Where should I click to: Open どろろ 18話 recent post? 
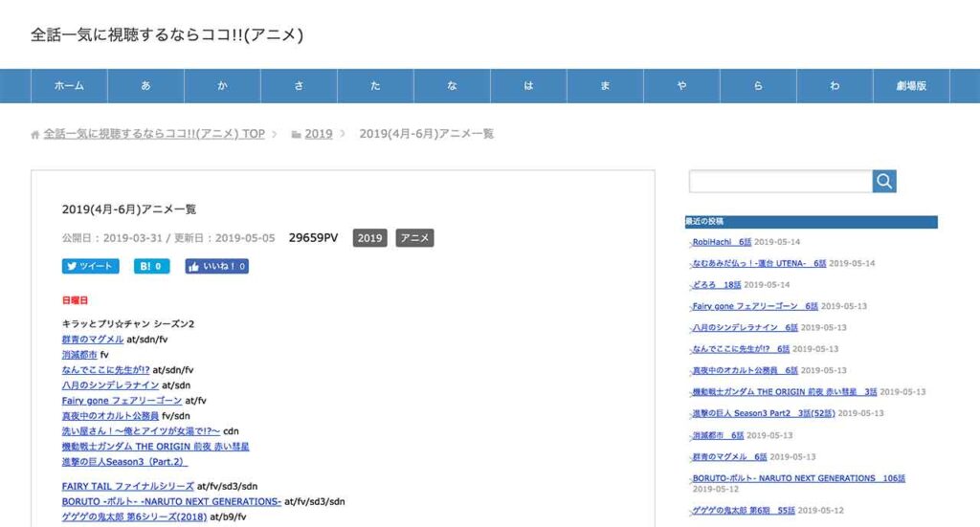coord(717,284)
